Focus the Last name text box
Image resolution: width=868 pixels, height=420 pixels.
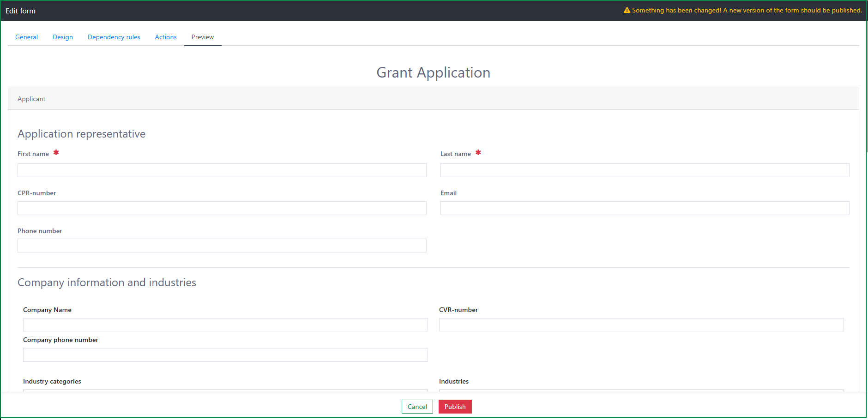tap(645, 170)
